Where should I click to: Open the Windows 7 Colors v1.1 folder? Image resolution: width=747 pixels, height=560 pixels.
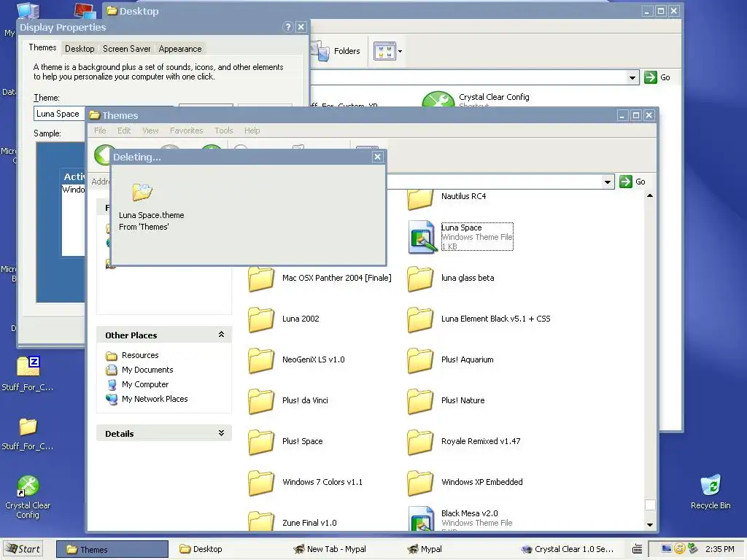pos(306,483)
